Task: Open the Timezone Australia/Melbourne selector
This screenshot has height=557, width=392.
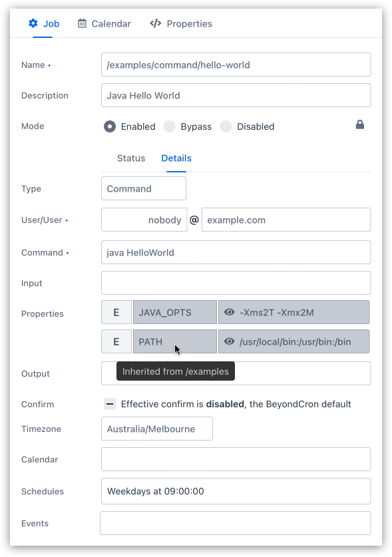Action: (x=157, y=429)
